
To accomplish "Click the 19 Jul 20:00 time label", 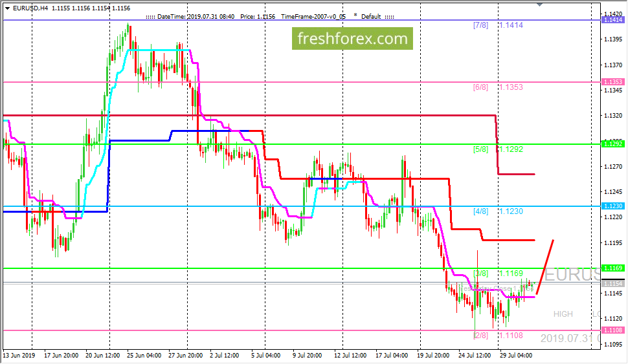I will click(433, 355).
